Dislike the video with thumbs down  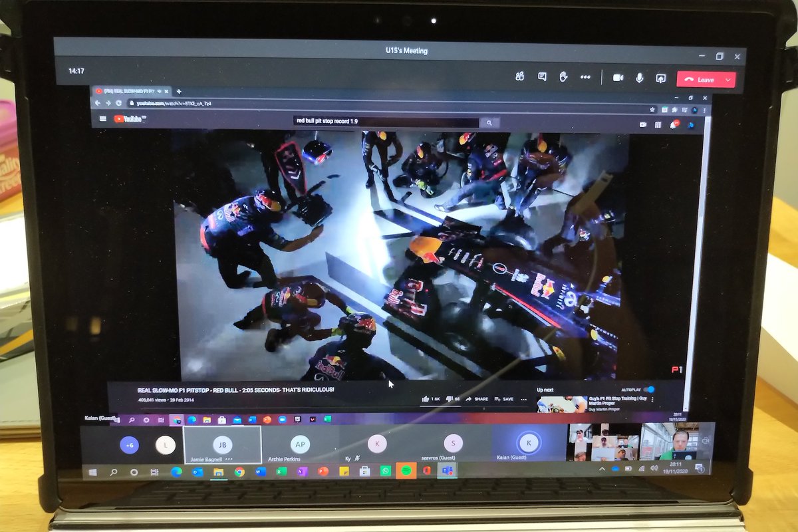click(x=453, y=399)
